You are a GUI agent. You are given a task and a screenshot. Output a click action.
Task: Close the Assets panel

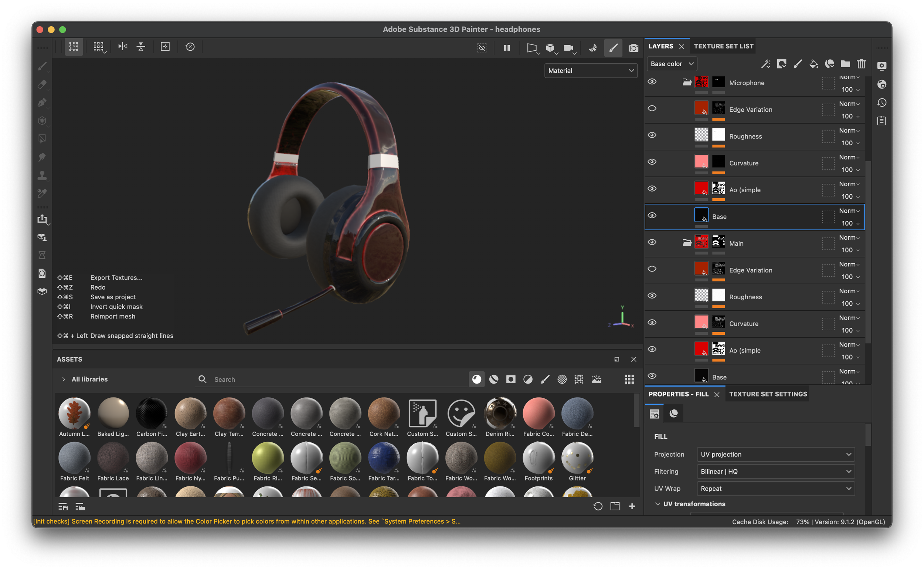point(634,360)
